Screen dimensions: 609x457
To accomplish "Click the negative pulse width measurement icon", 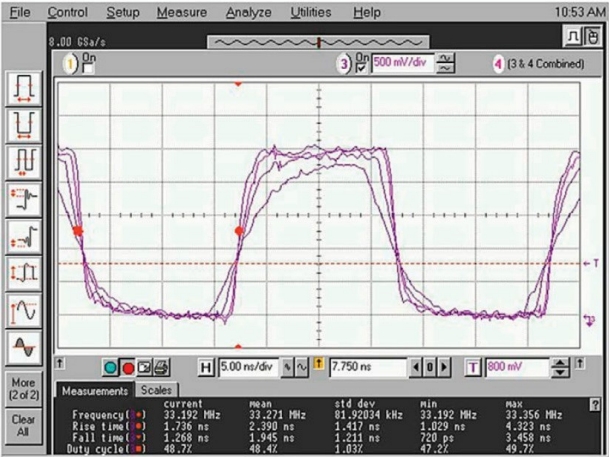I will 23,124.
